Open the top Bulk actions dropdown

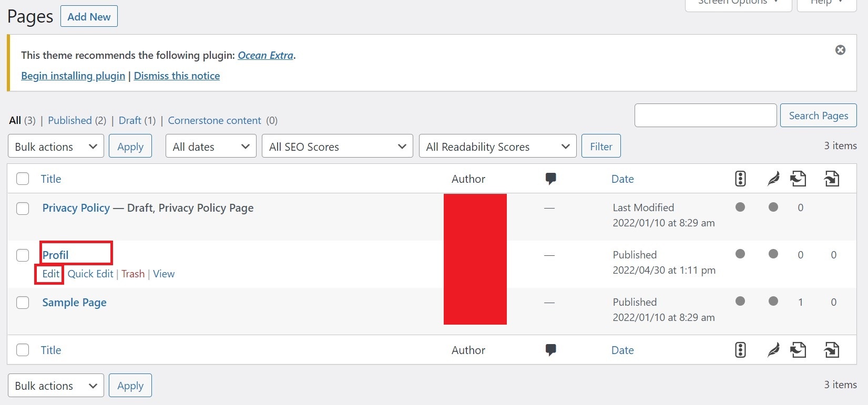point(56,147)
